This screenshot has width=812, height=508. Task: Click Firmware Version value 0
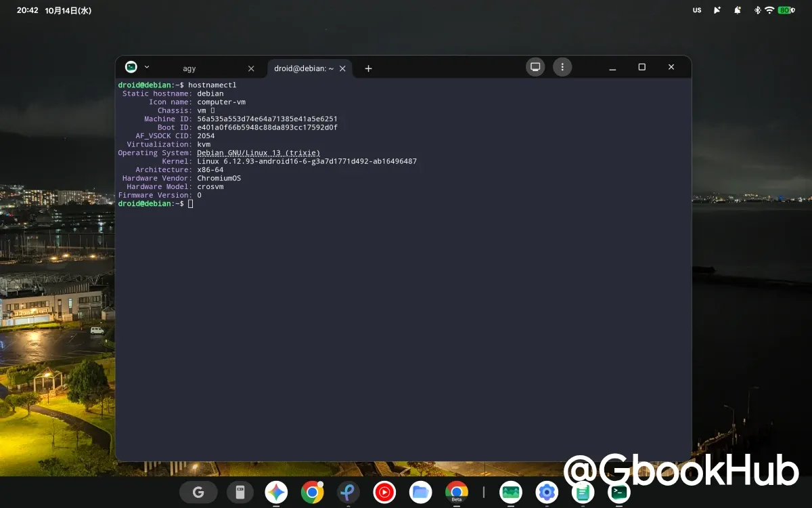(x=199, y=195)
